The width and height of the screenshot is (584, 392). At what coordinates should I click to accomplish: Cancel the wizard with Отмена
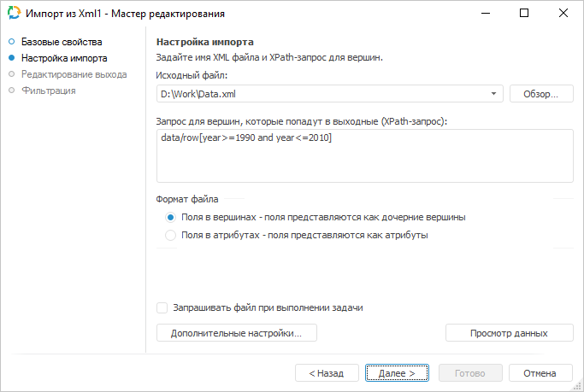(x=540, y=373)
